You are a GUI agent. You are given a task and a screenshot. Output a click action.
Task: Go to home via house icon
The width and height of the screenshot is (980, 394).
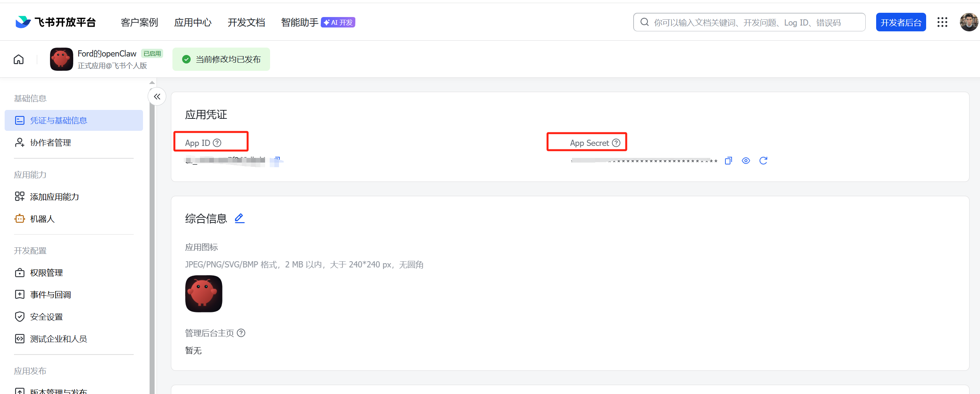pyautogui.click(x=19, y=59)
